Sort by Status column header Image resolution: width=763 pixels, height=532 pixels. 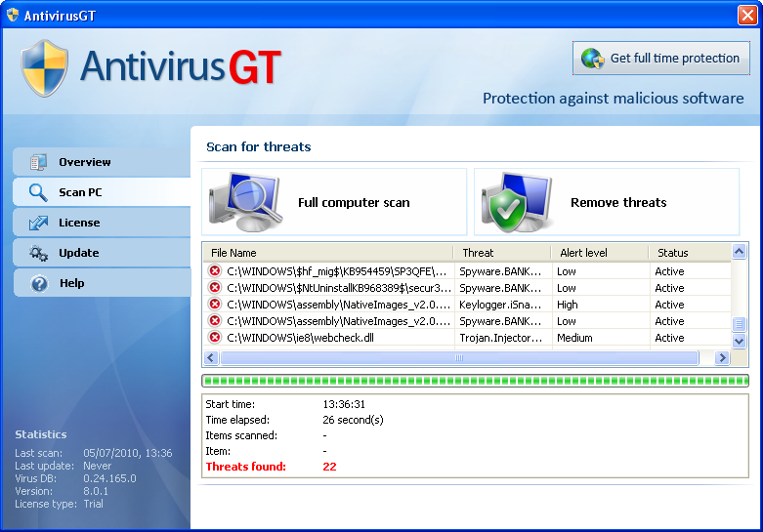(690, 253)
